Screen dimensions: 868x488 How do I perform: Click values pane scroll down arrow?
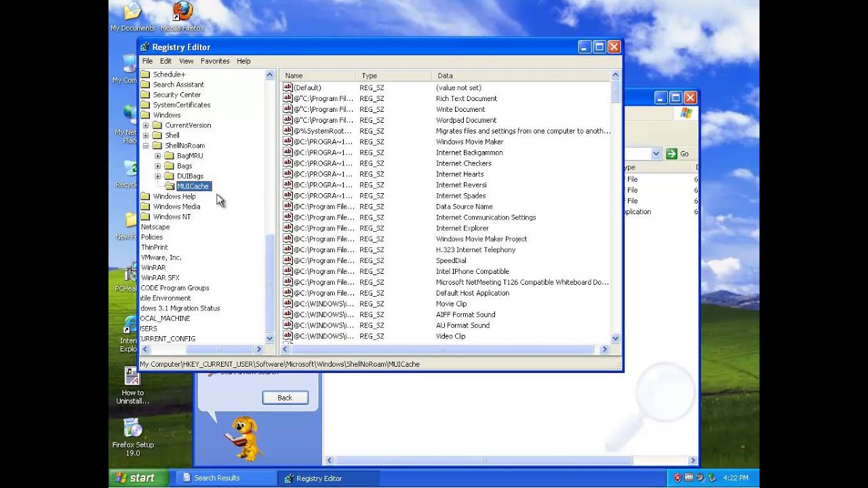(616, 338)
